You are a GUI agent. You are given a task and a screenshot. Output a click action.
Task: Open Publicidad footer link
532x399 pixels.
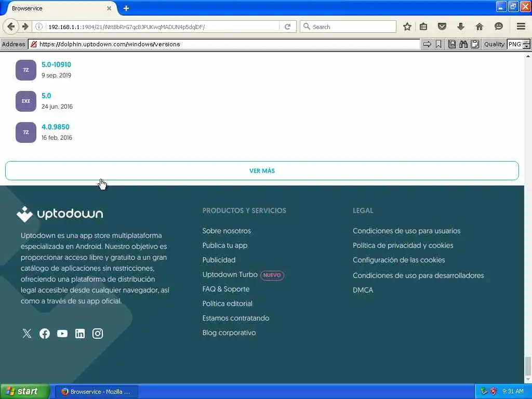pyautogui.click(x=219, y=260)
